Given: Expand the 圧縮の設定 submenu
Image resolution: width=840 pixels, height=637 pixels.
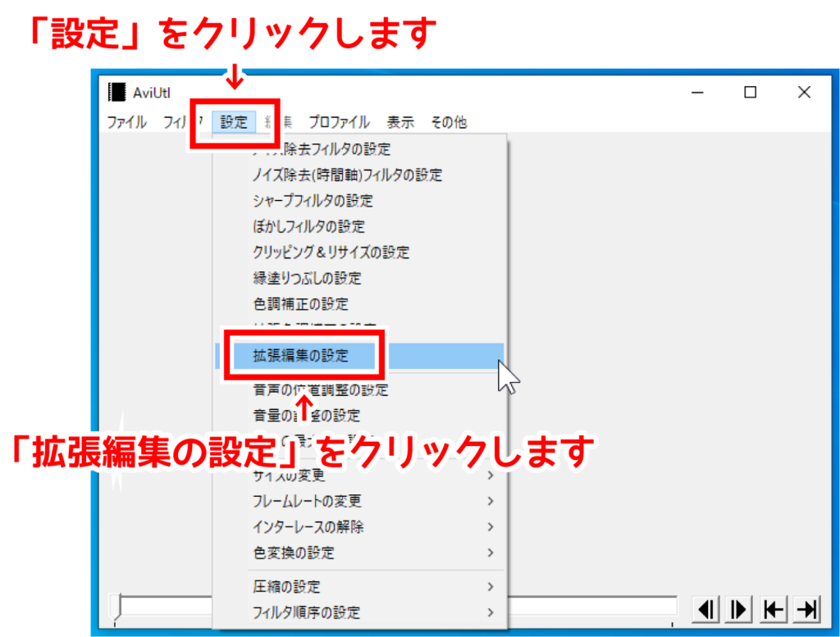Looking at the screenshot, I should tap(359, 587).
